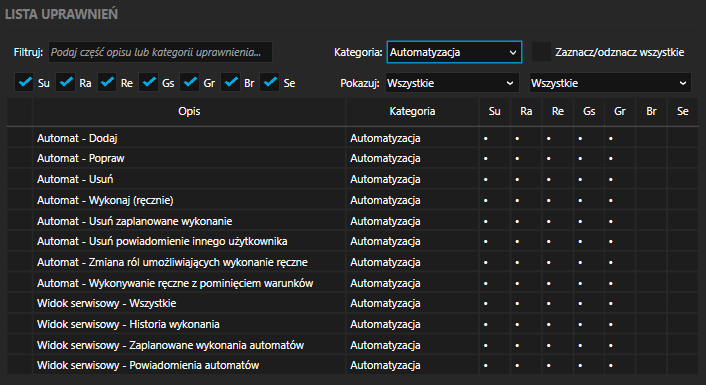Toggle the Se role checkbox
Screen dimensions: 706x385
(x=270, y=83)
